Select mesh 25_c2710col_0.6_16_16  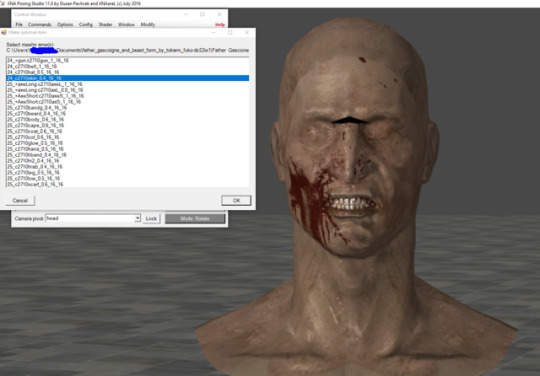[x=127, y=137]
